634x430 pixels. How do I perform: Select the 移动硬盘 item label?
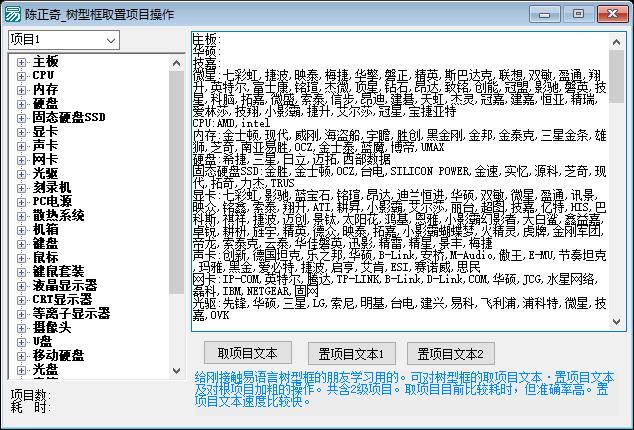pos(59,356)
